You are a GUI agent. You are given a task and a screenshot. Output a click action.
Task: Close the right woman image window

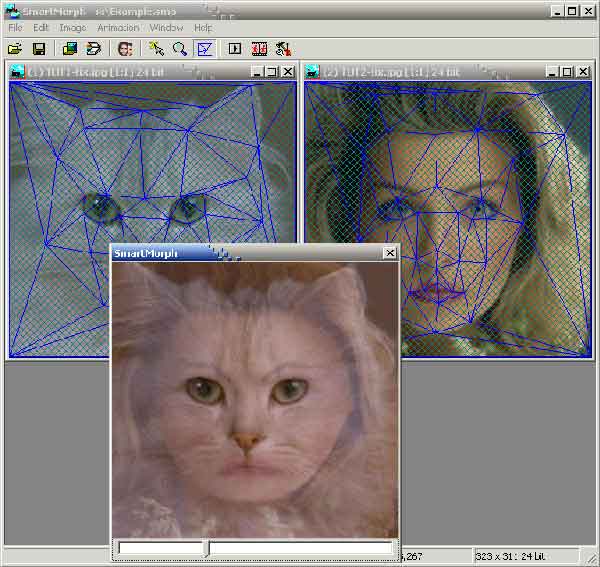pyautogui.click(x=583, y=72)
